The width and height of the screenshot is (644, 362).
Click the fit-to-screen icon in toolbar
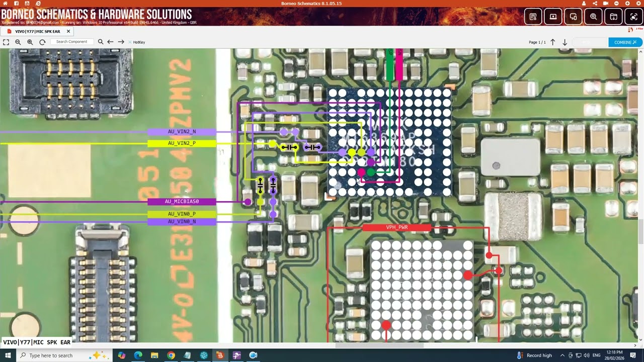coord(6,42)
